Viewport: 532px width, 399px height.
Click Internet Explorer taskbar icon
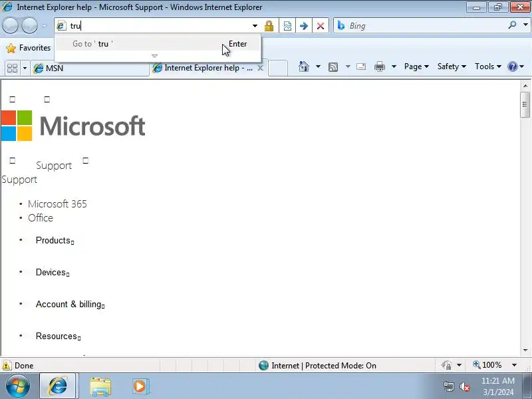click(x=59, y=386)
